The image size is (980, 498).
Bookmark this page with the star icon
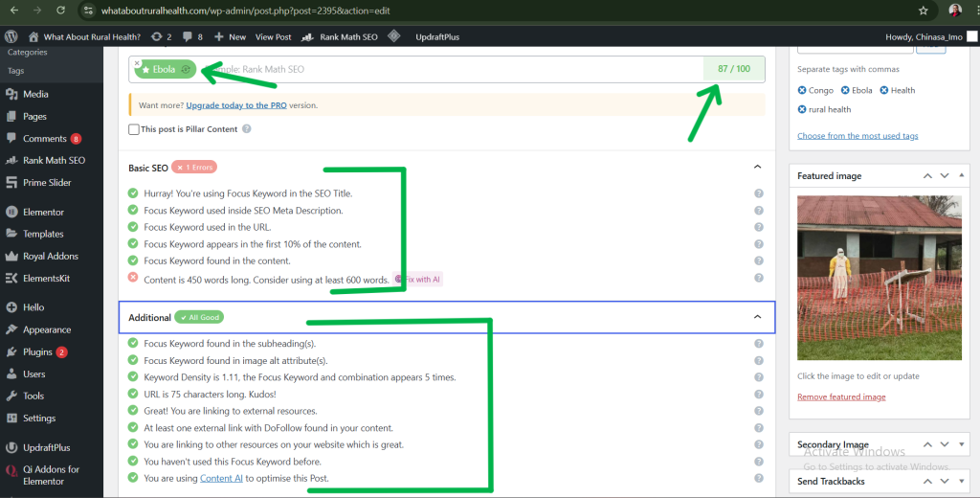[x=923, y=11]
